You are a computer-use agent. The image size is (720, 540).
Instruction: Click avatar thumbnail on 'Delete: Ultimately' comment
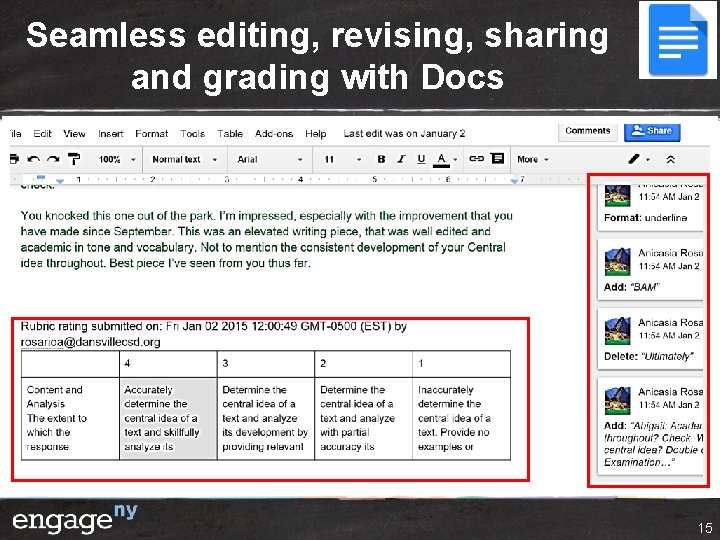pos(618,331)
